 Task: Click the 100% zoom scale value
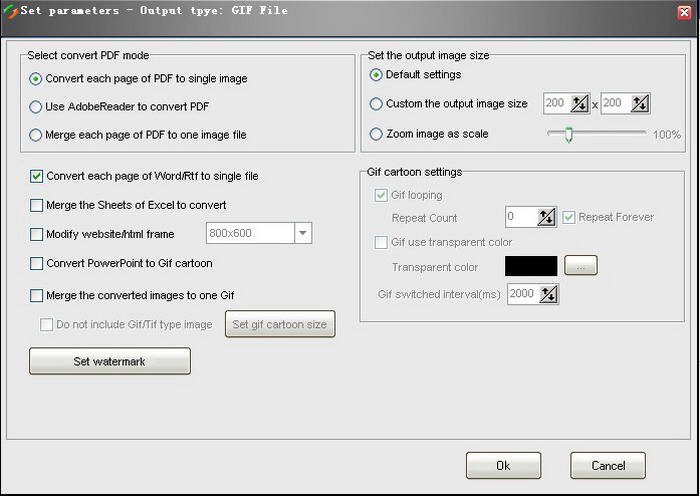coord(667,135)
